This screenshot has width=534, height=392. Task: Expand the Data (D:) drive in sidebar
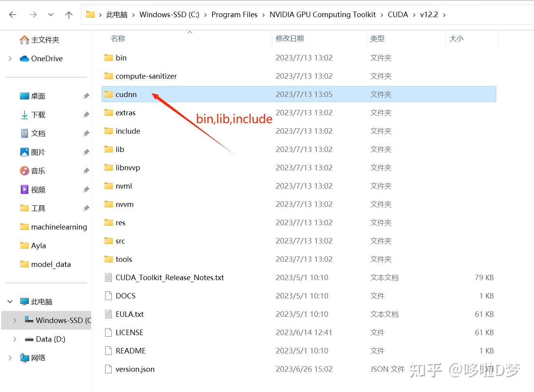(x=14, y=339)
